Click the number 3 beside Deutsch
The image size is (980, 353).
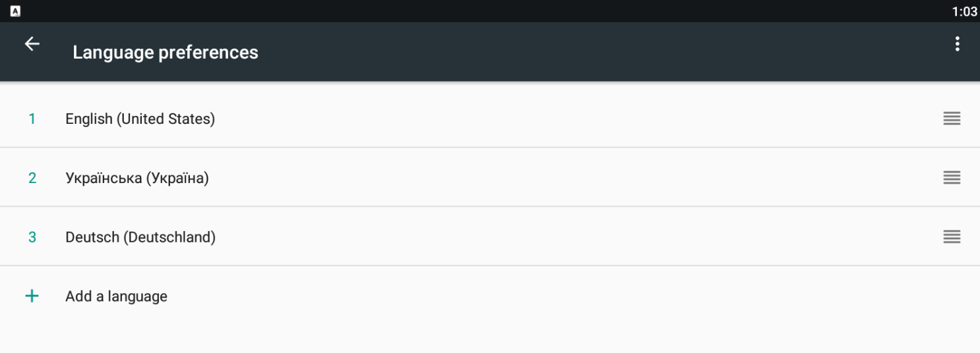coord(32,237)
